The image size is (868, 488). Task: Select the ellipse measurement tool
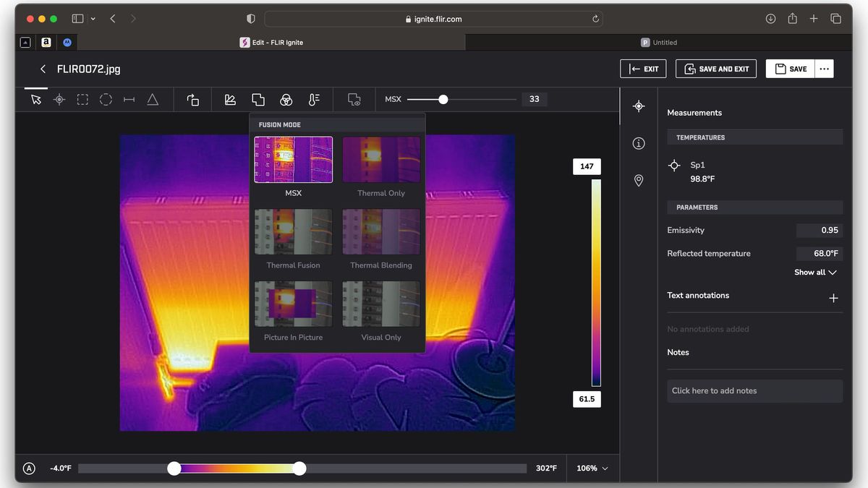(106, 99)
